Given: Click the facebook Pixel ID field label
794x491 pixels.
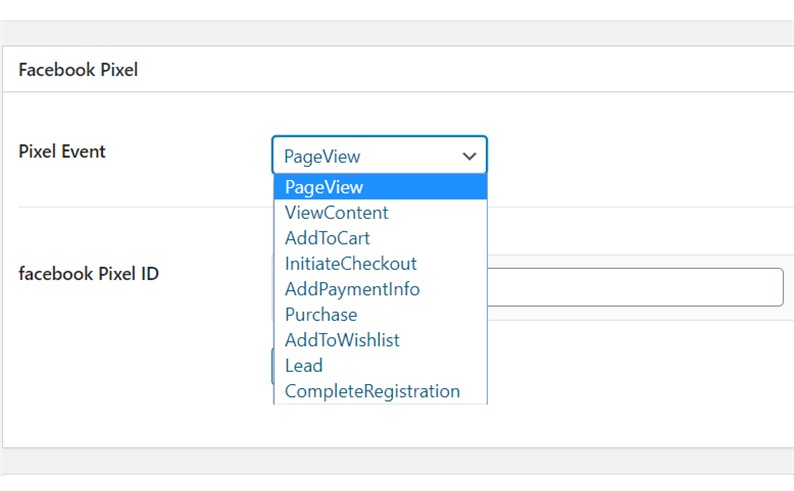Looking at the screenshot, I should (89, 273).
